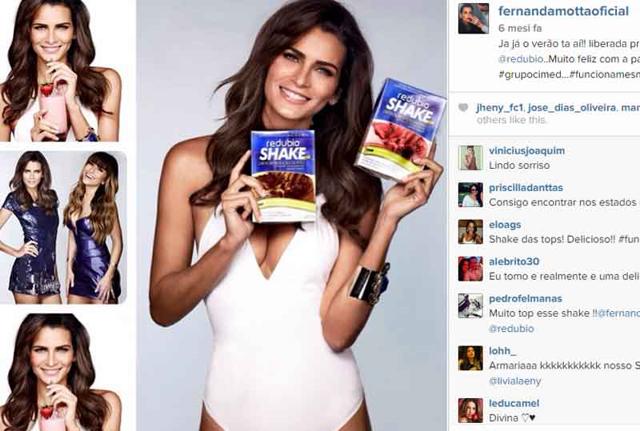Select bottom thumbnail with strawberry drink
The height and width of the screenshot is (431, 640).
[x=61, y=372]
